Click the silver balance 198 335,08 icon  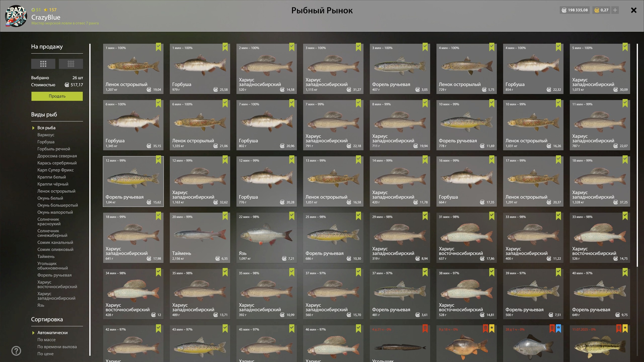coord(564,10)
